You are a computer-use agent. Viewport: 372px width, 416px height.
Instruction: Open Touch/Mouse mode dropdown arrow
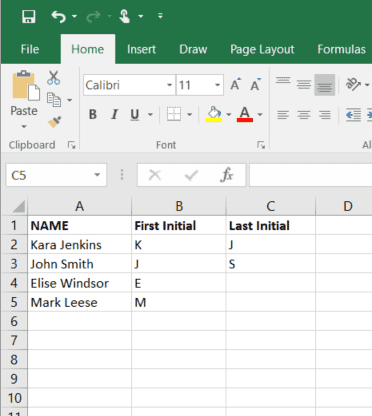(141, 16)
